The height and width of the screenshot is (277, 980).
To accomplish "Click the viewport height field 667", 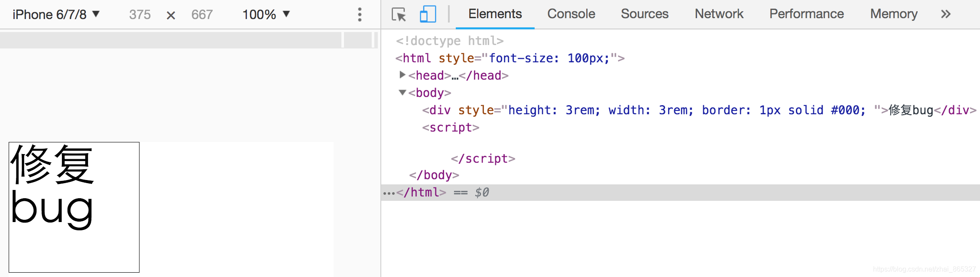I will [202, 15].
